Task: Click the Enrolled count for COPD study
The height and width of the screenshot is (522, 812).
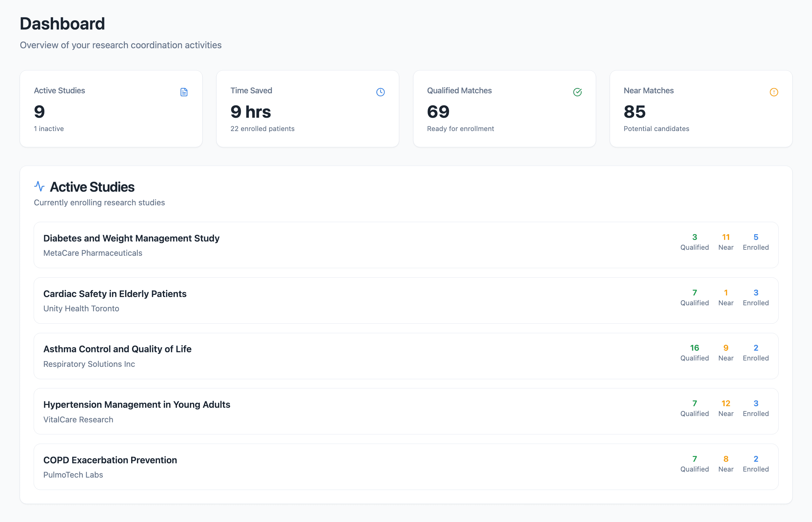Action: (x=756, y=459)
